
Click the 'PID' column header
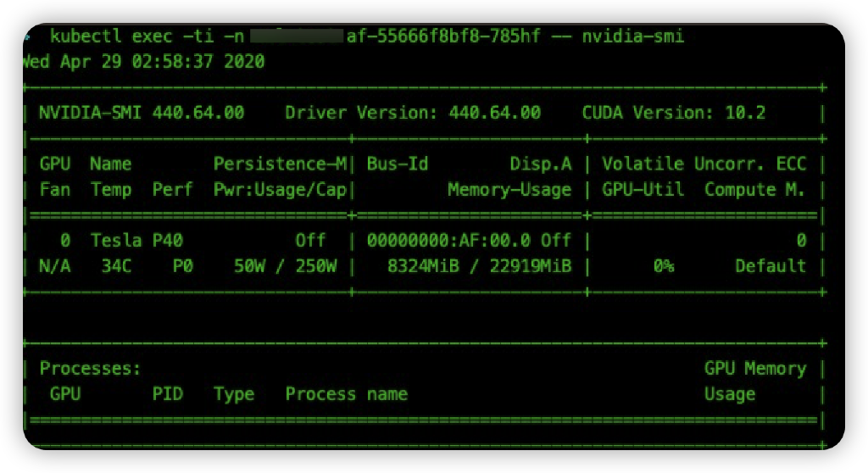(x=167, y=394)
